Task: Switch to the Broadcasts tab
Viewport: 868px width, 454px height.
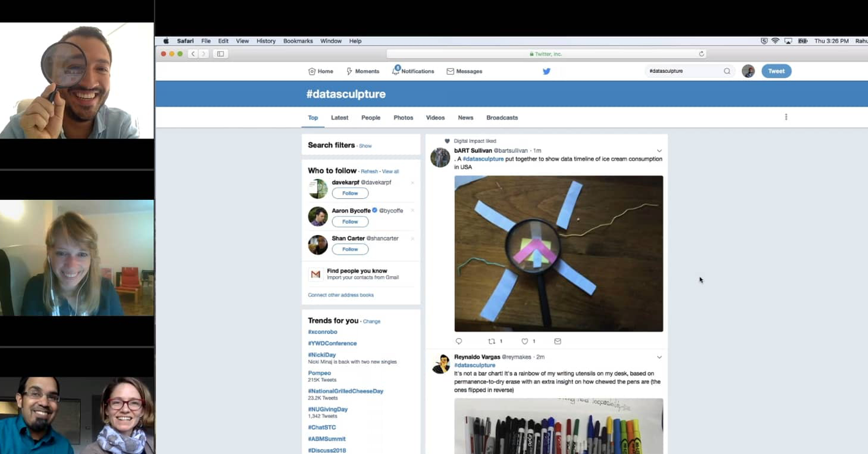Action: 502,118
